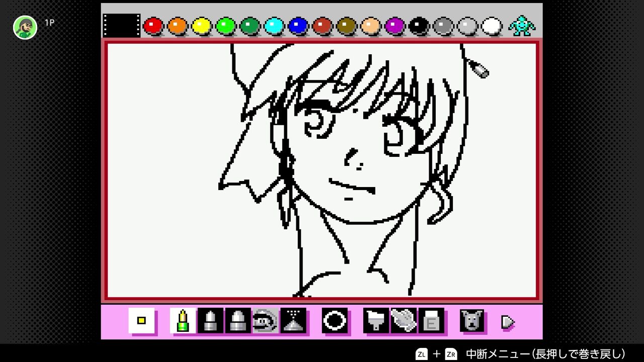The width and height of the screenshot is (644, 362).
Task: Choose the Mario stamp tool
Action: click(x=266, y=320)
